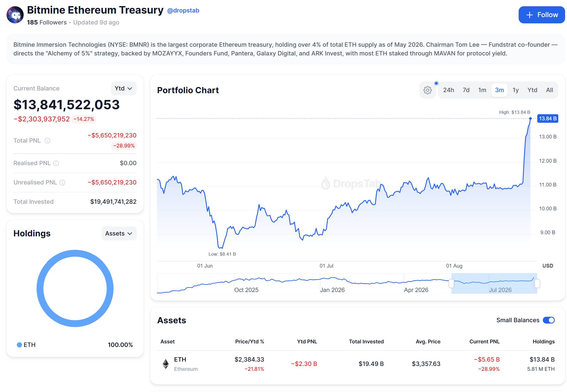Click the highlighted range in the navigator
This screenshot has height=392, width=567.
pyautogui.click(x=494, y=284)
